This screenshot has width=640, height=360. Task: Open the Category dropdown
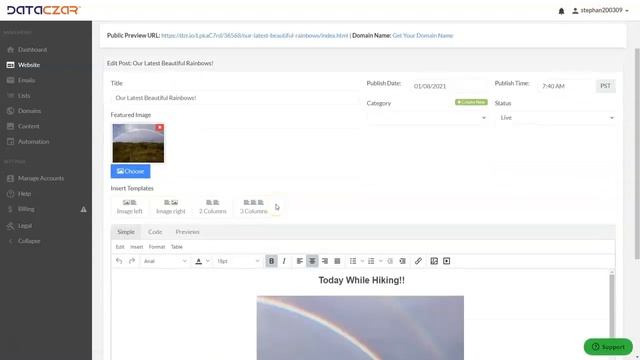(427, 118)
